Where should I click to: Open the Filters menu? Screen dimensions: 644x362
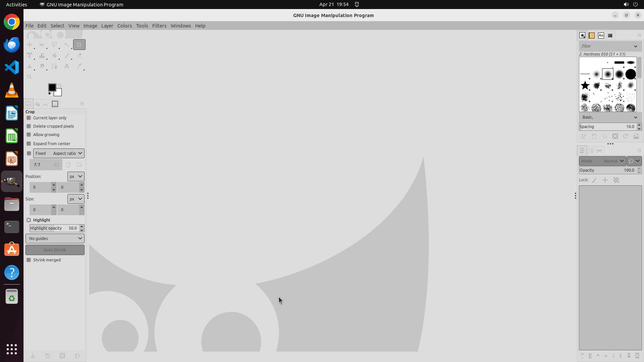(159, 26)
